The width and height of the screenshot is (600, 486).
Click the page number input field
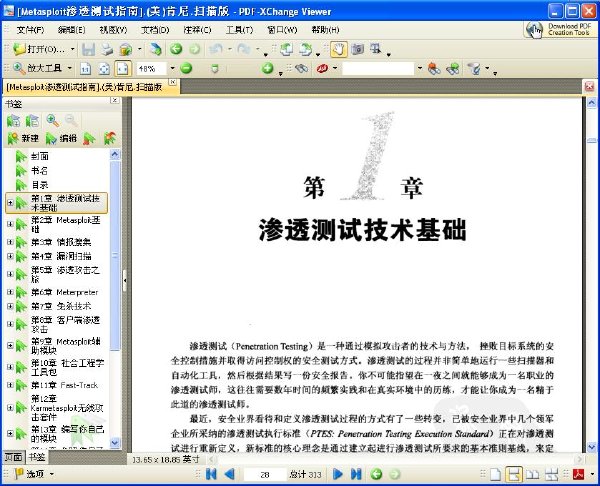click(264, 475)
